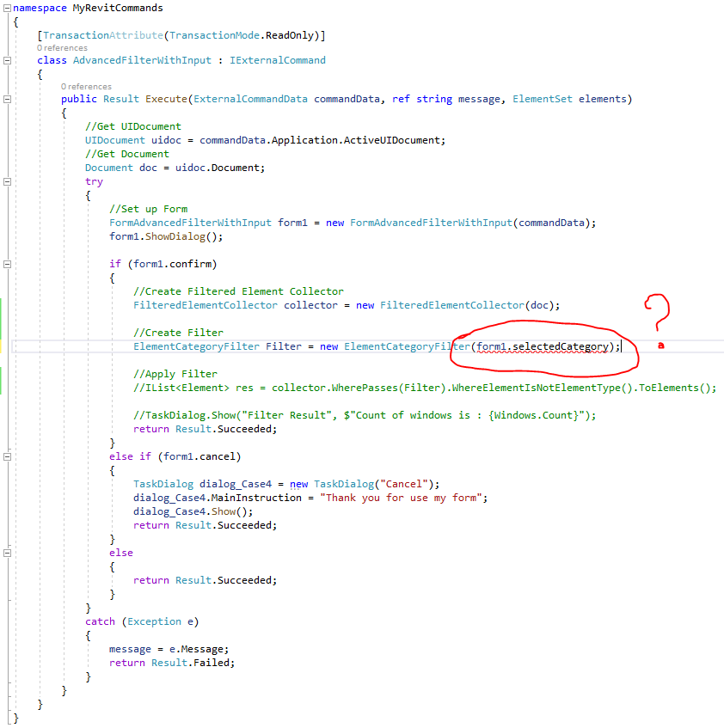This screenshot has height=728, width=724.
Task: Click the commented //TaskDialog.Show Filter Result line
Action: click(x=365, y=415)
